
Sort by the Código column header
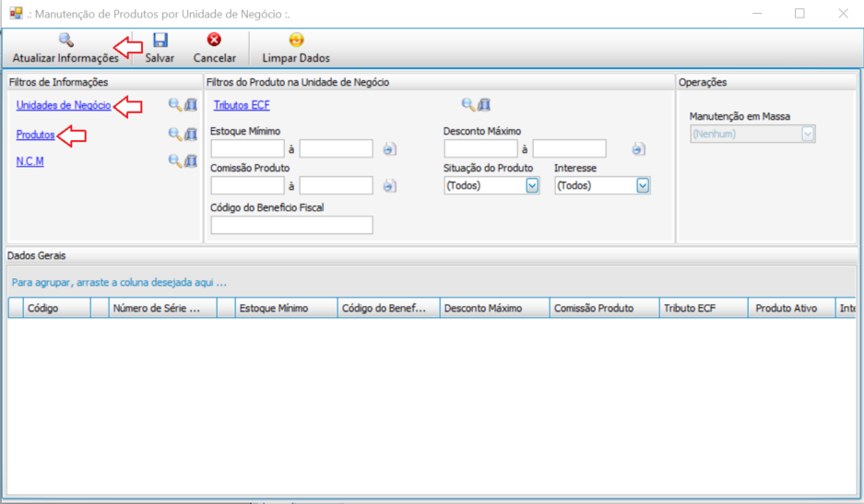(x=57, y=309)
